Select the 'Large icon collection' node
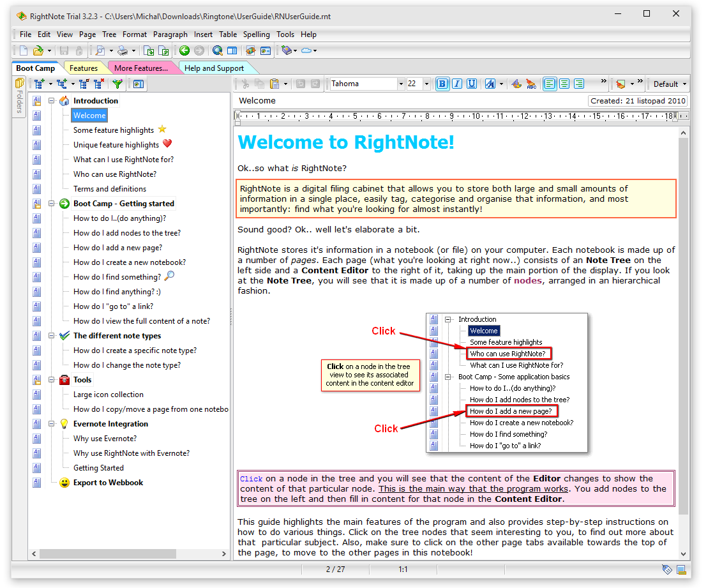Screen dimensions: 715x588 click(x=109, y=395)
